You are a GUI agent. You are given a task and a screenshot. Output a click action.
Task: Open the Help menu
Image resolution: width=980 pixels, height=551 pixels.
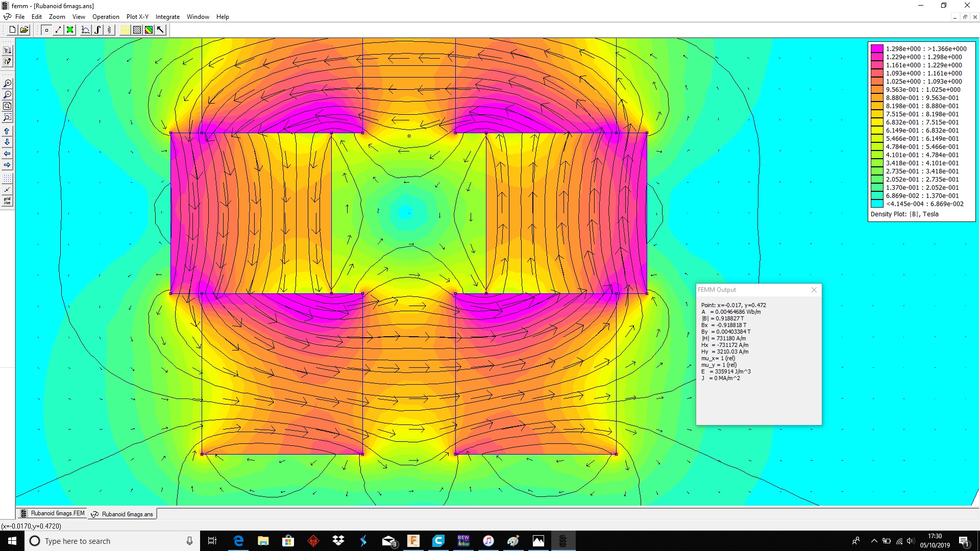click(223, 17)
